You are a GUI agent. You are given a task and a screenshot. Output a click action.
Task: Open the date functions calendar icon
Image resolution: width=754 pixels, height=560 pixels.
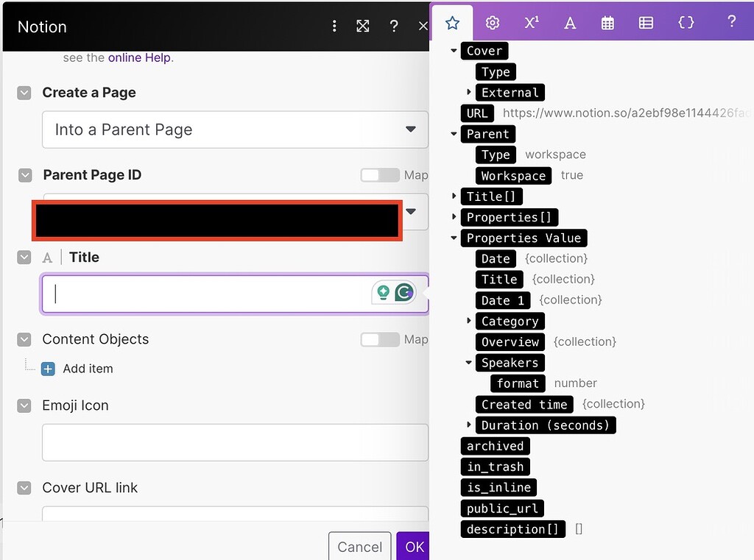[x=607, y=23]
